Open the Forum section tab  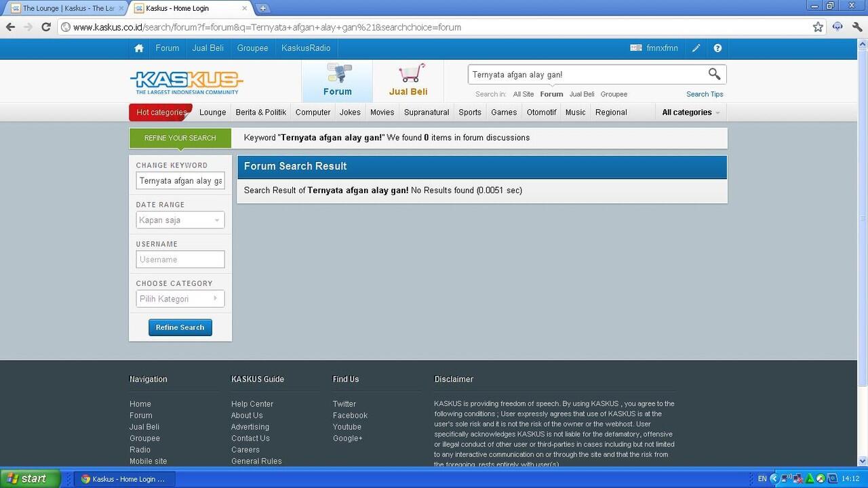[337, 81]
